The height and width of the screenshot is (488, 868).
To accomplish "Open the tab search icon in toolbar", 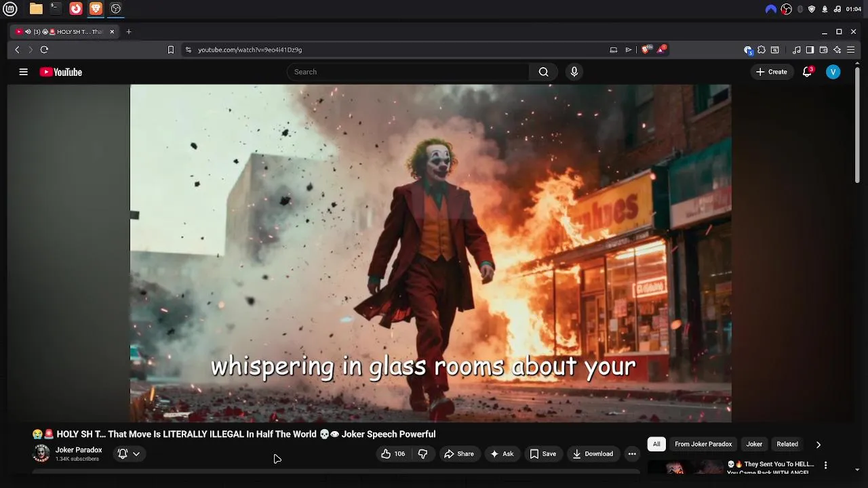I will [775, 49].
